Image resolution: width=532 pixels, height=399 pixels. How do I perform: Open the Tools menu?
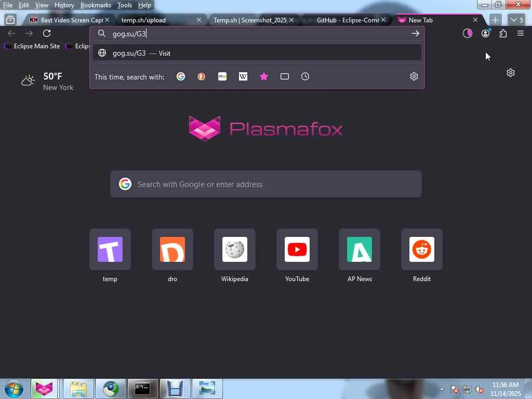tap(124, 5)
